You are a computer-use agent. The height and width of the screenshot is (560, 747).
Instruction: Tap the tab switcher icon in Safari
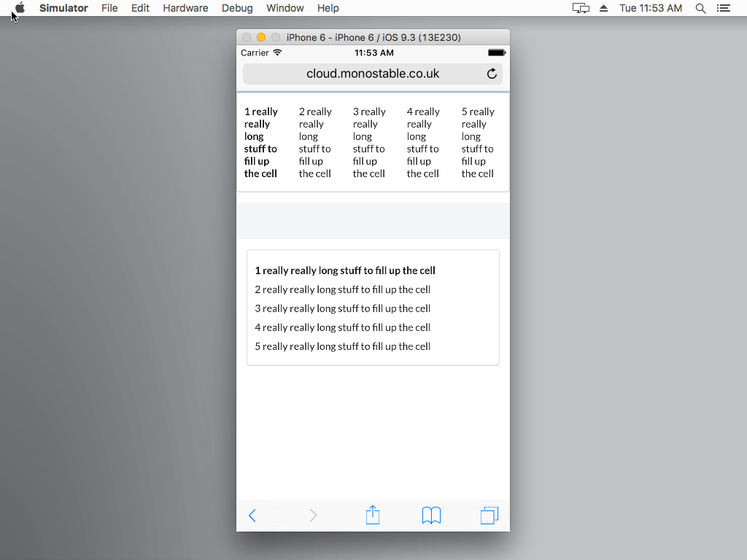click(489, 515)
